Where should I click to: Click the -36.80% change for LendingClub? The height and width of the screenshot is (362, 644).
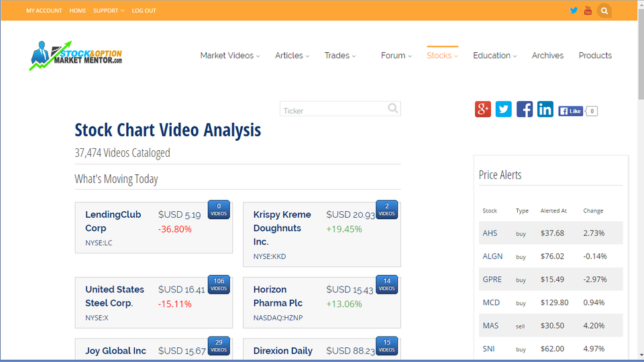[x=174, y=229]
